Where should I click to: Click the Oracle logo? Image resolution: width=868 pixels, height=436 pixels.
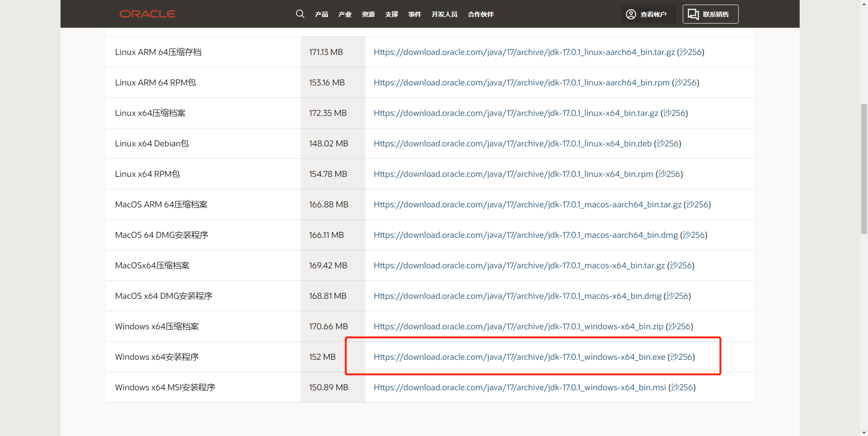pyautogui.click(x=147, y=14)
